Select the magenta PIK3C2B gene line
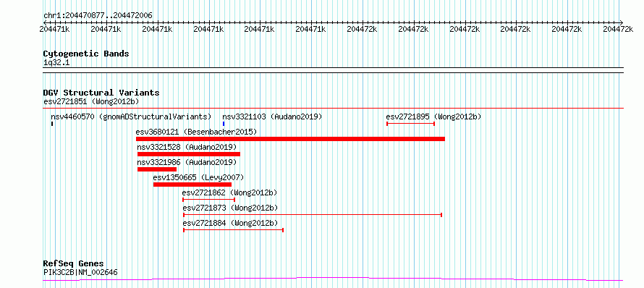This screenshot has width=644, height=288. click(333, 279)
